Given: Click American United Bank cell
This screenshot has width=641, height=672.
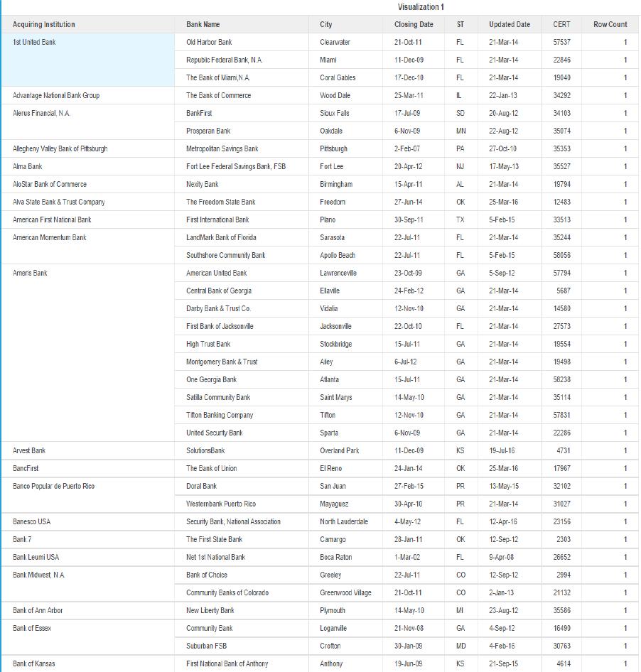Looking at the screenshot, I should [x=242, y=273].
